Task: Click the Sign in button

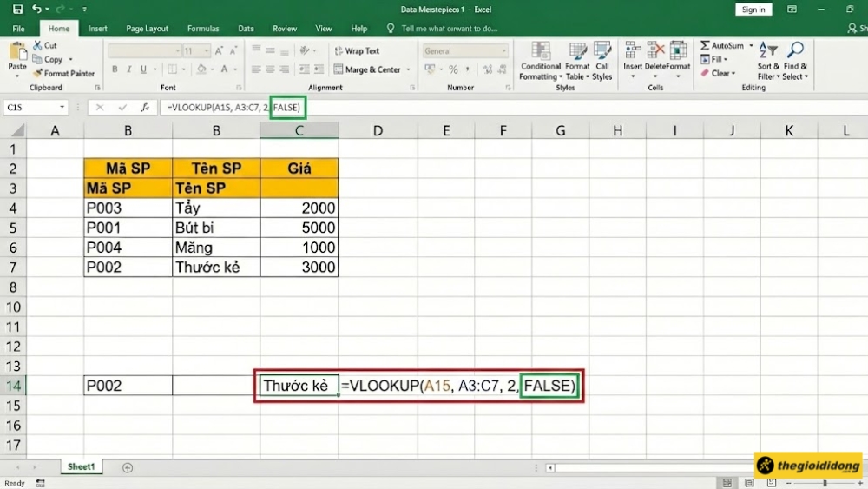Action: click(x=753, y=10)
